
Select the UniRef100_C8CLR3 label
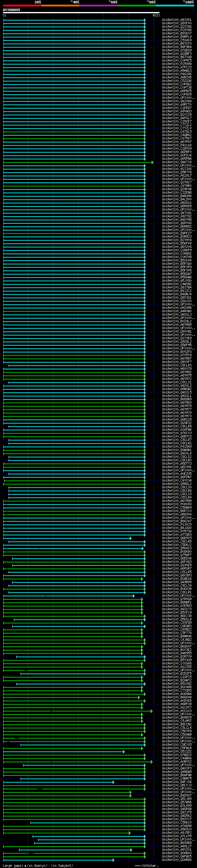pyautogui.click(x=176, y=365)
